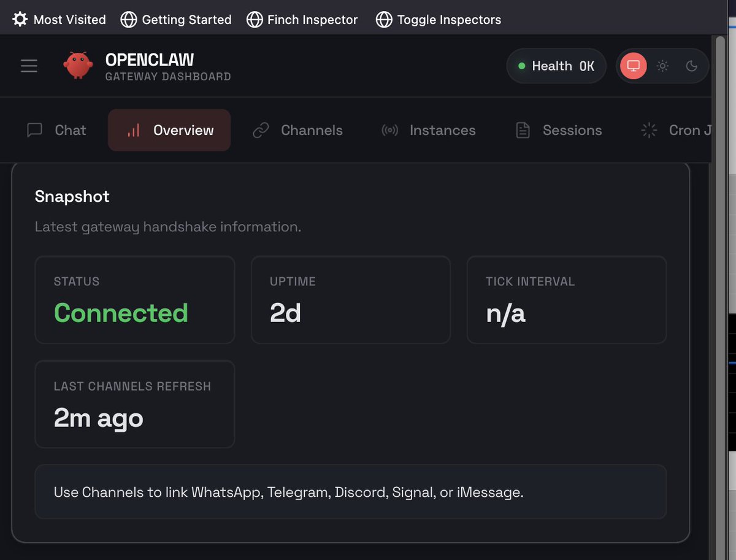Click the globe icon beside Finch Inspector
736x560 pixels.
(x=255, y=20)
